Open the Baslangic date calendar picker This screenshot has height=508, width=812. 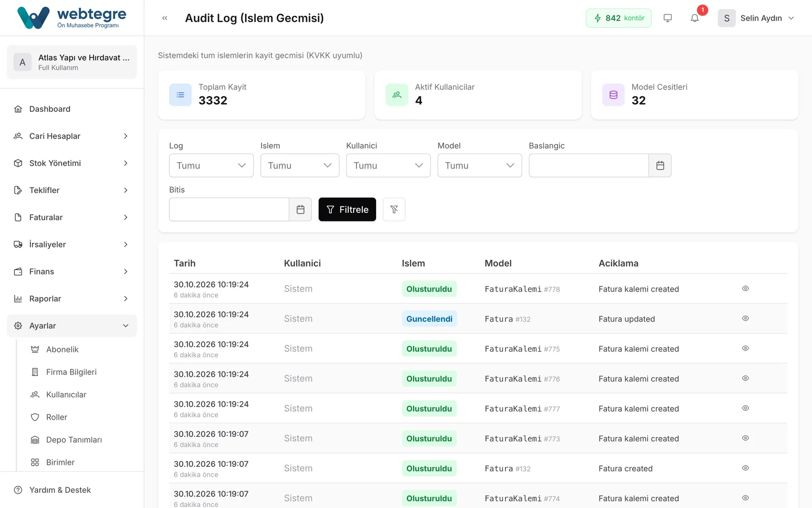click(660, 166)
